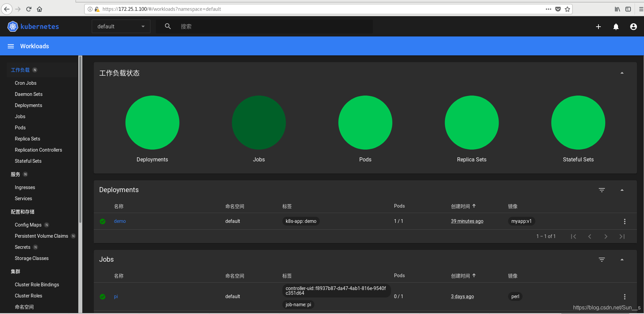Image resolution: width=644 pixels, height=314 pixels.
Task: Click the search magnifier icon
Action: [x=168, y=26]
